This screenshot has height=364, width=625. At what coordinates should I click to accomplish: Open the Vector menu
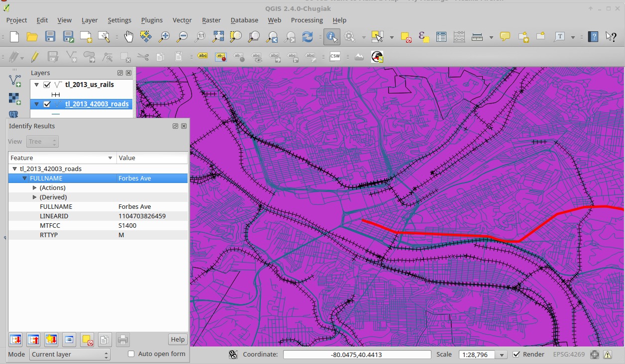click(182, 20)
